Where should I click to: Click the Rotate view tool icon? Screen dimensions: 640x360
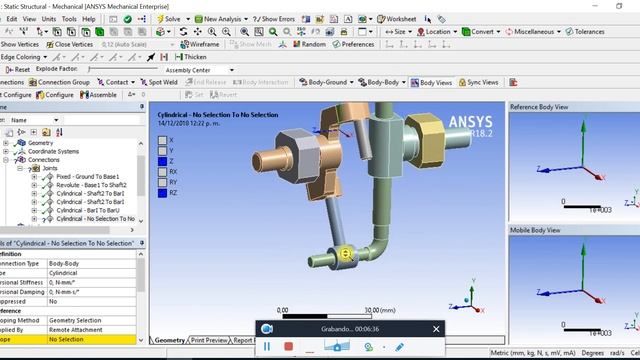183,32
